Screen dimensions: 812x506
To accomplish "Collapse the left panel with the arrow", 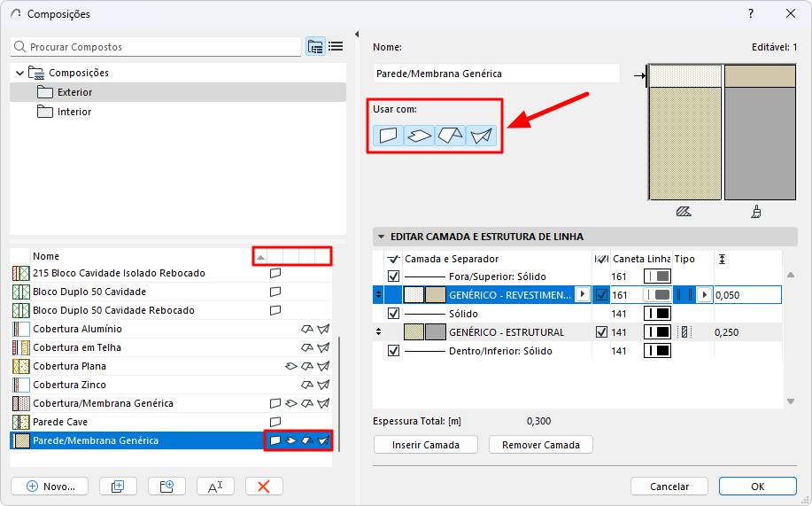I will tap(357, 35).
